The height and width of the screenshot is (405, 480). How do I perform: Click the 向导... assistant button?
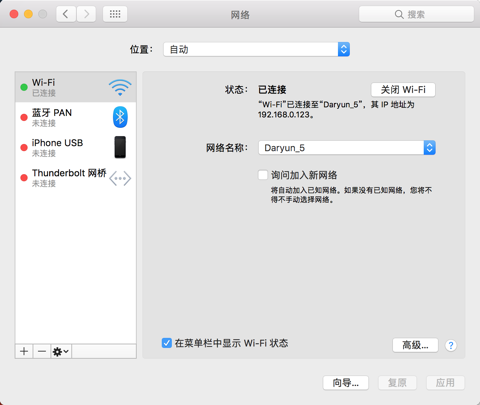point(346,383)
